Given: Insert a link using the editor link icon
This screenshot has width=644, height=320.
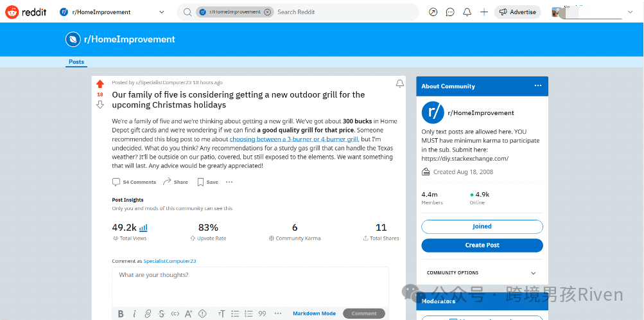Looking at the screenshot, I should tap(148, 314).
